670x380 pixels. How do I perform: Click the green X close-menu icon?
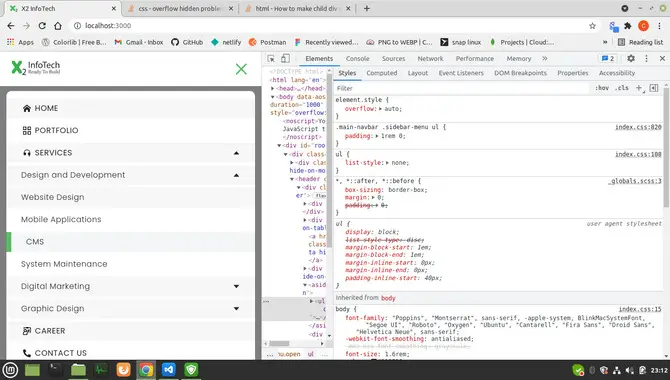pos(241,69)
